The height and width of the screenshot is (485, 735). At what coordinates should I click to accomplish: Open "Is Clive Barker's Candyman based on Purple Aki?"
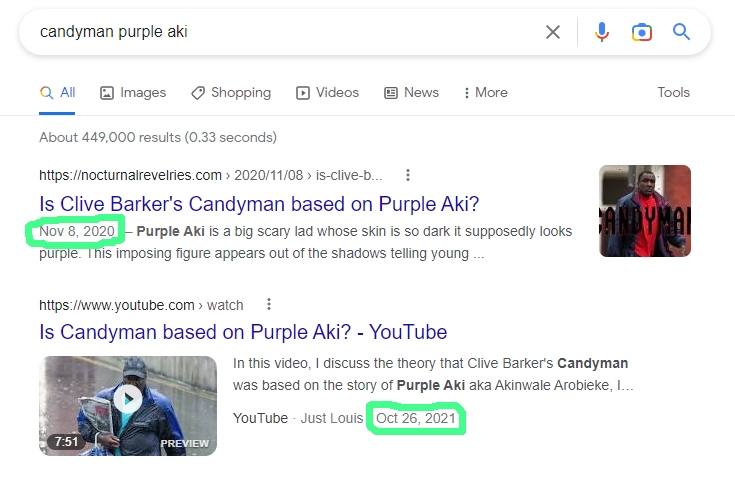259,204
